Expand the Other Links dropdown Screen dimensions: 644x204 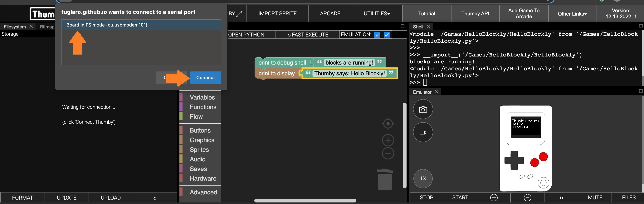pos(572,14)
